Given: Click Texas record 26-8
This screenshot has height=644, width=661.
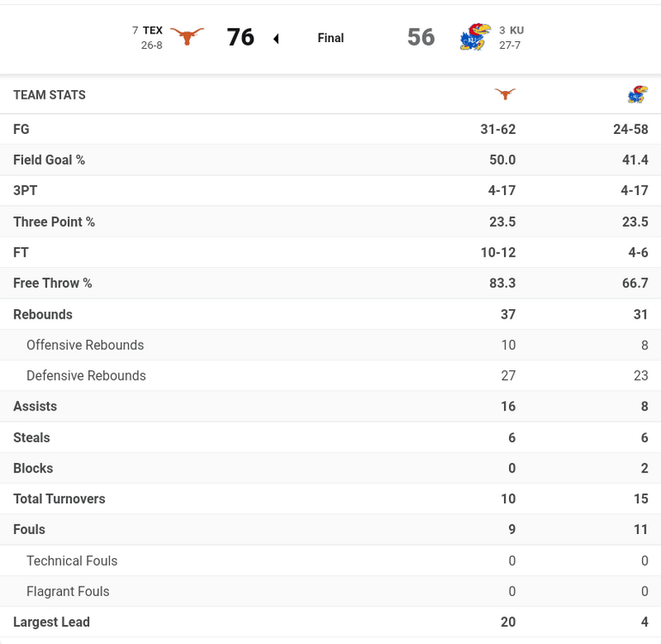Looking at the screenshot, I should coord(152,46).
